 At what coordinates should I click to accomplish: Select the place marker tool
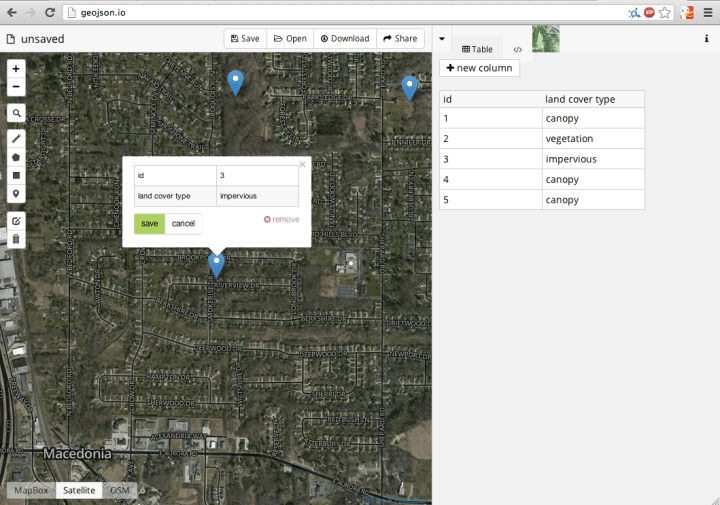(x=16, y=193)
